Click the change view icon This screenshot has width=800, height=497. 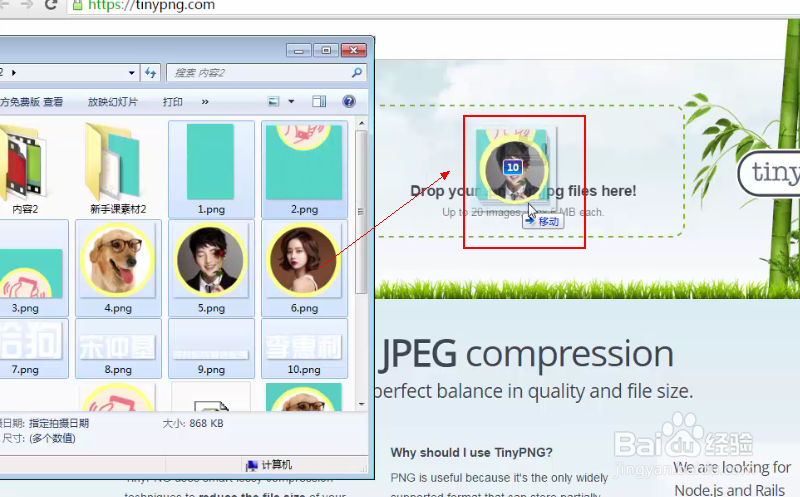[x=273, y=102]
